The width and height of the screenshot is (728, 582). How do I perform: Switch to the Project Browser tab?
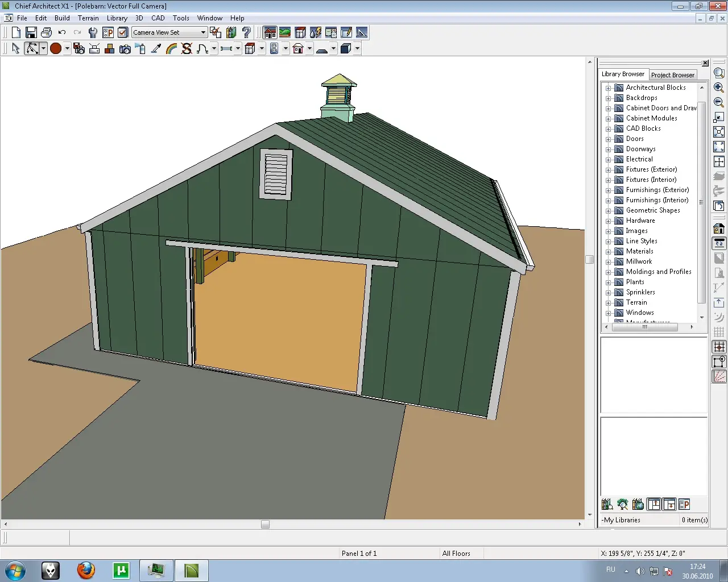(x=672, y=75)
